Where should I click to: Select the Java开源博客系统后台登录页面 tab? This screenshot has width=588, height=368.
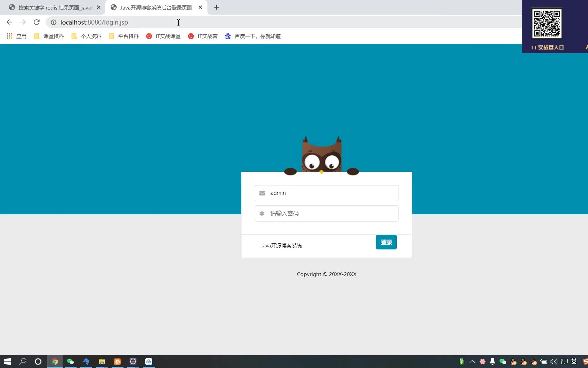click(157, 7)
